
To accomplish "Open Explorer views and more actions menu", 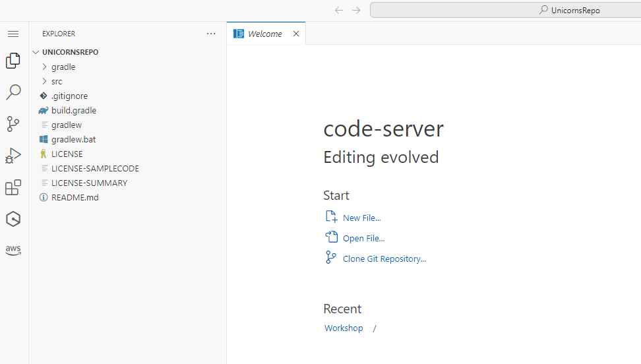I will [x=211, y=34].
